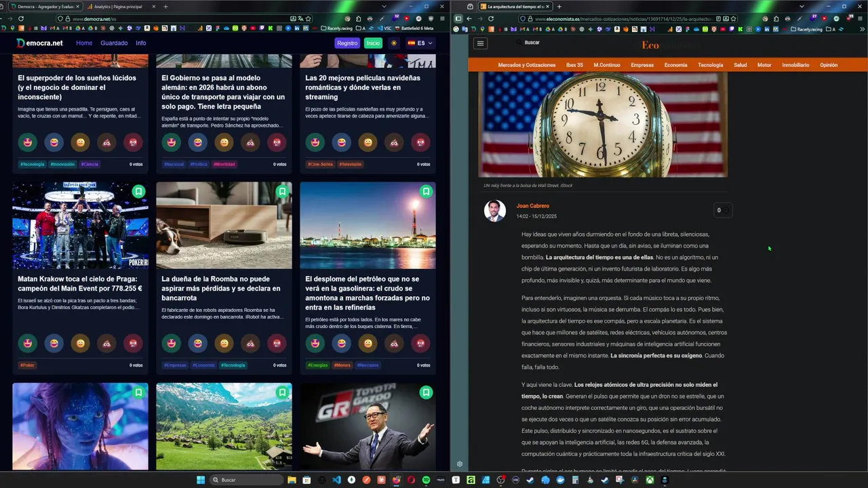
Task: Bookmark the petroleum refineries article
Action: pos(426,192)
